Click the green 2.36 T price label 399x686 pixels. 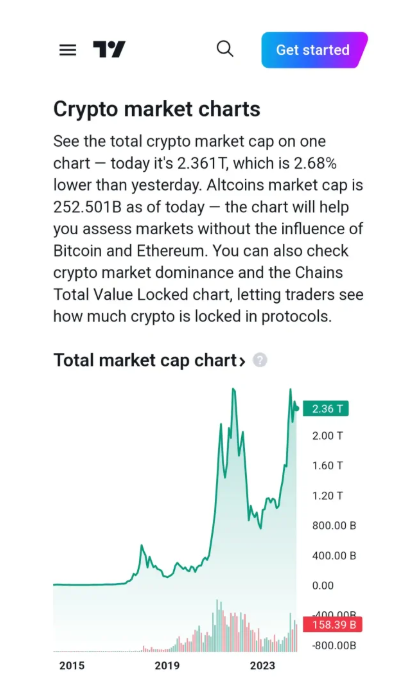(326, 409)
